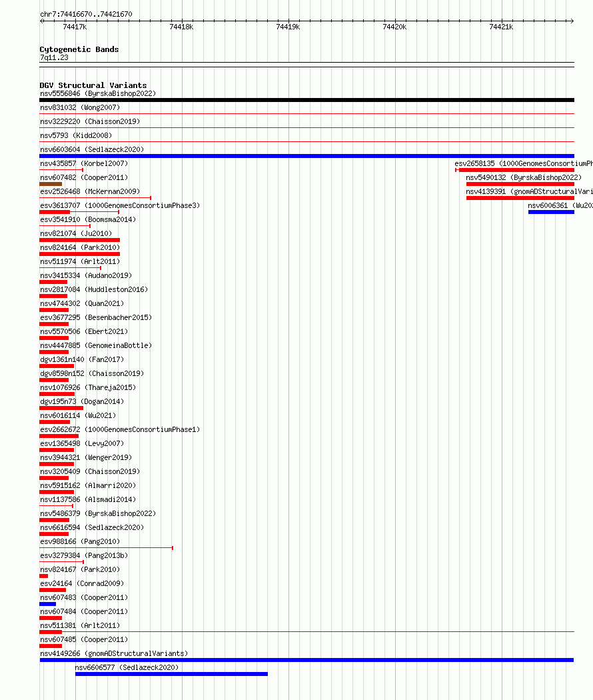Viewport: 593px width, 700px height.
Task: Click nsv1137586 (Alsmadi2014) label
Action: click(88, 499)
